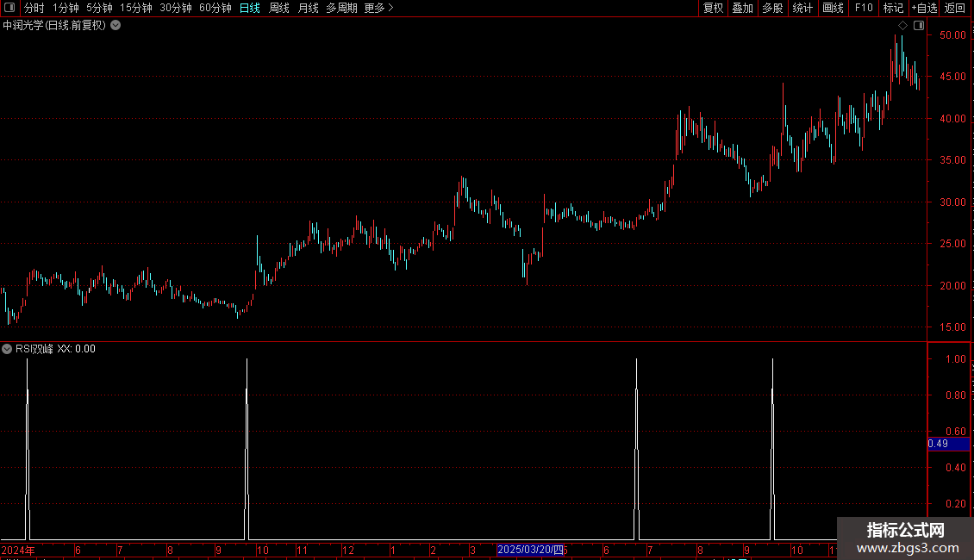Open F10 company information
The image size is (974, 560).
click(864, 8)
